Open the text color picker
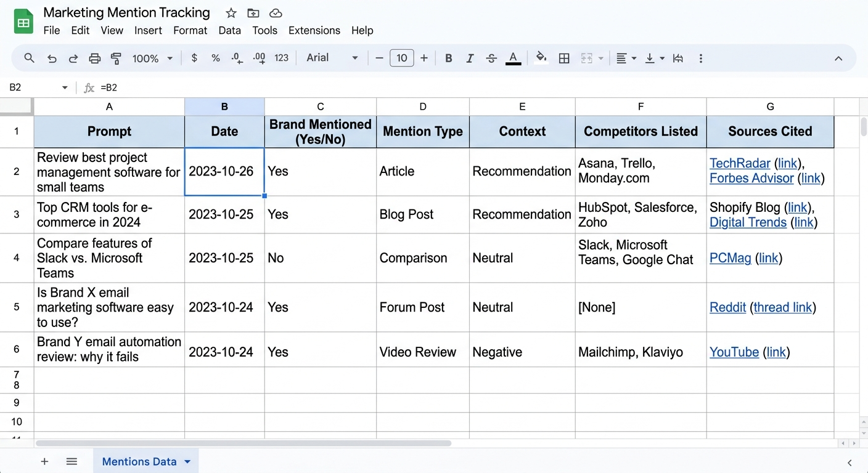 click(513, 58)
